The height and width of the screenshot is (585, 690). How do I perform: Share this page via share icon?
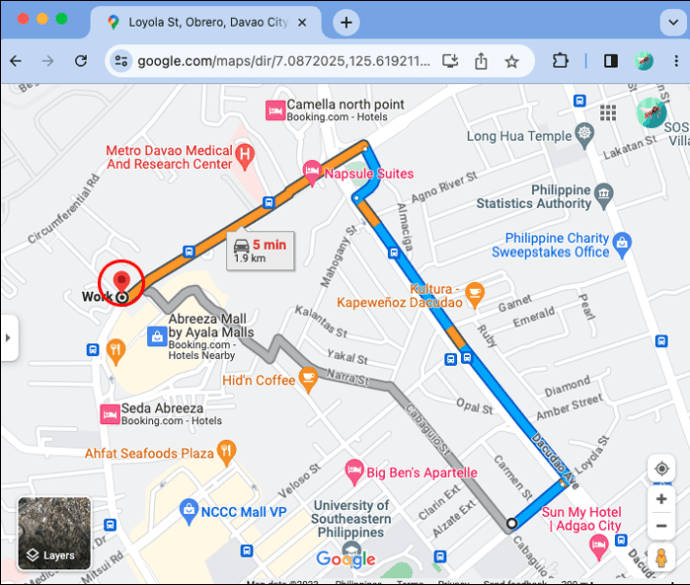coord(481,61)
